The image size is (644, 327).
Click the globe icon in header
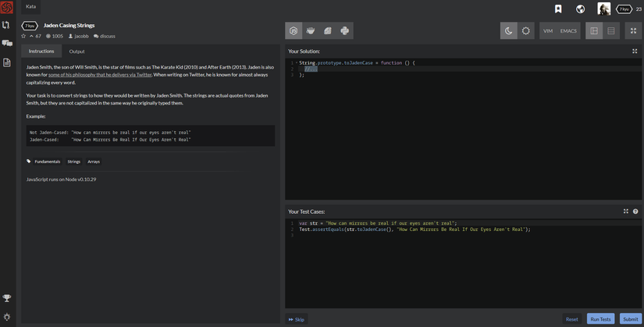coord(580,9)
